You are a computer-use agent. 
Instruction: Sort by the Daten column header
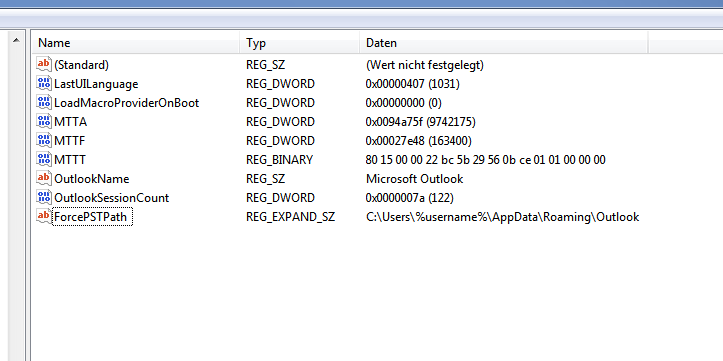[x=504, y=43]
